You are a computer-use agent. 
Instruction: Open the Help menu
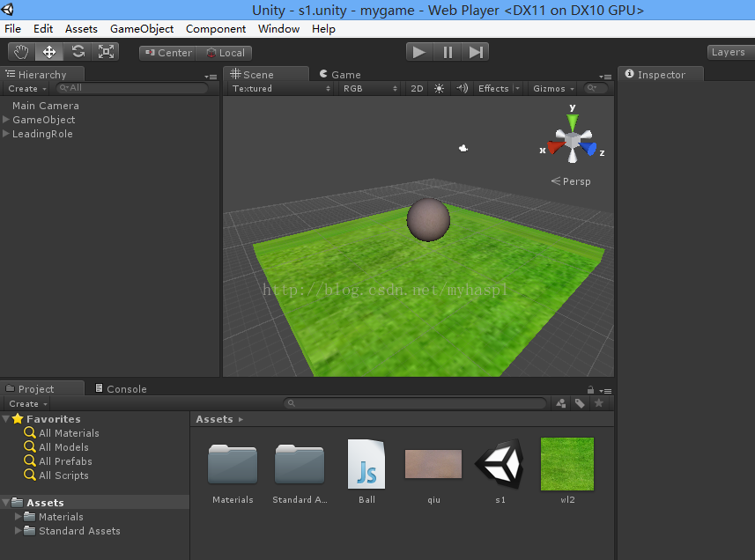point(323,29)
